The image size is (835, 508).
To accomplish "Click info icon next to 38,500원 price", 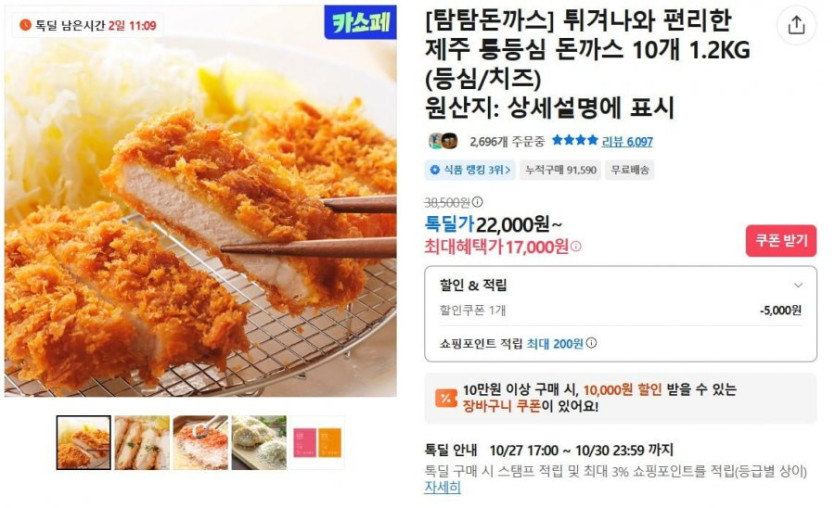I will tap(478, 202).
